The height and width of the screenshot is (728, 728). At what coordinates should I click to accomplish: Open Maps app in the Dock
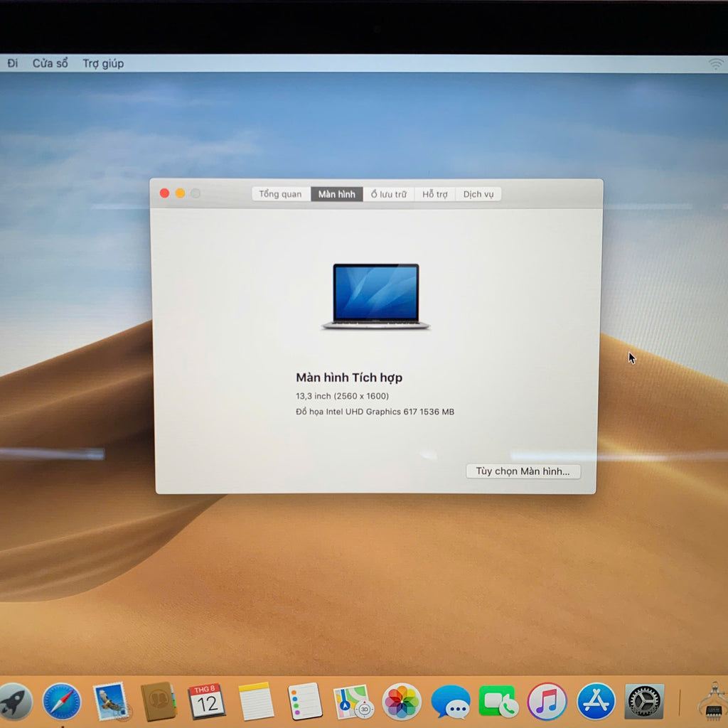tap(353, 702)
